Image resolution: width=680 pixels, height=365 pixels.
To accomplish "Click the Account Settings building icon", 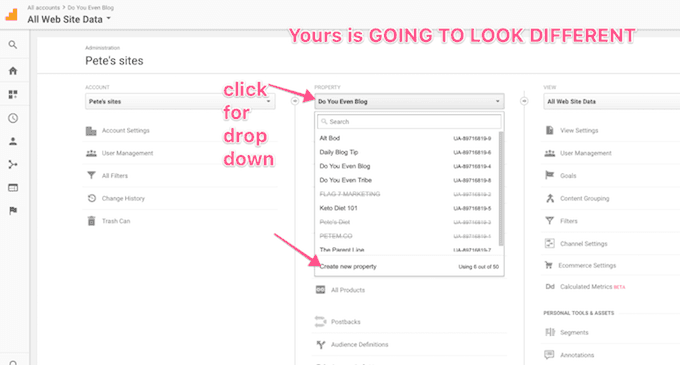I will pyautogui.click(x=91, y=131).
